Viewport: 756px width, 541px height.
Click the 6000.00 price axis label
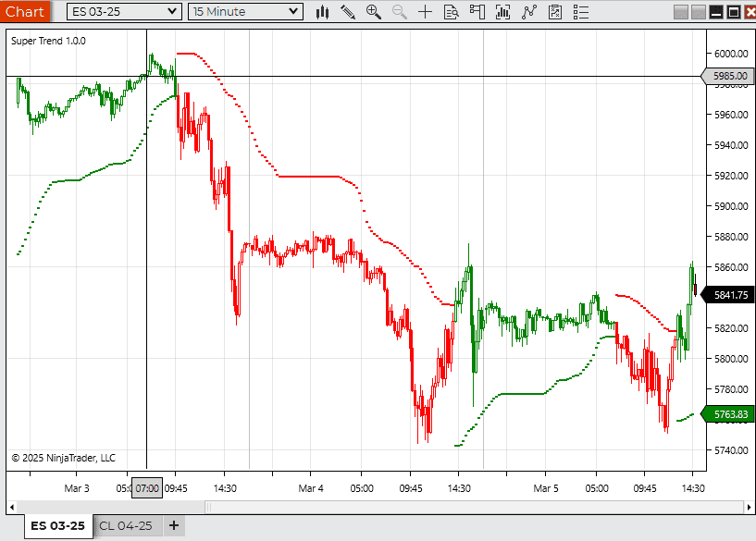[731, 54]
